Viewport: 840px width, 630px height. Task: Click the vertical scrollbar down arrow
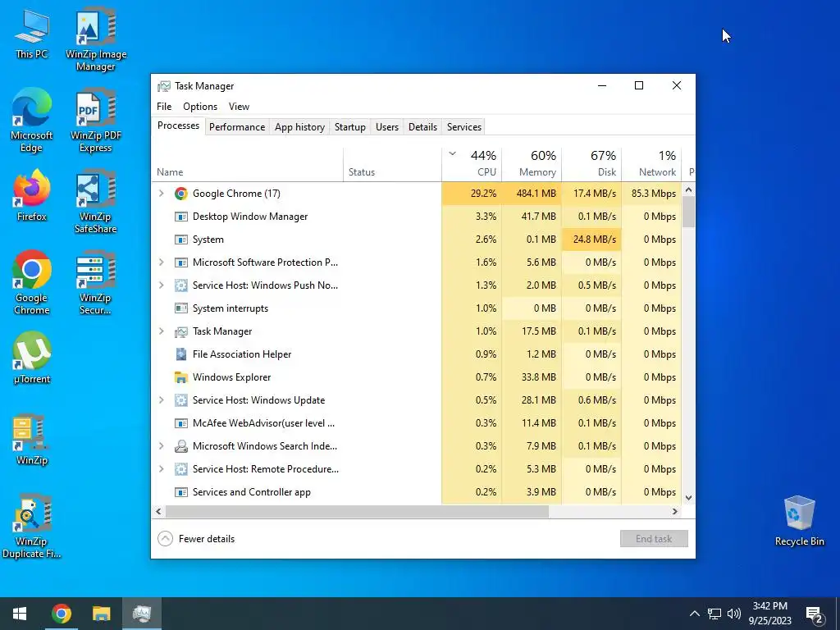click(x=689, y=498)
